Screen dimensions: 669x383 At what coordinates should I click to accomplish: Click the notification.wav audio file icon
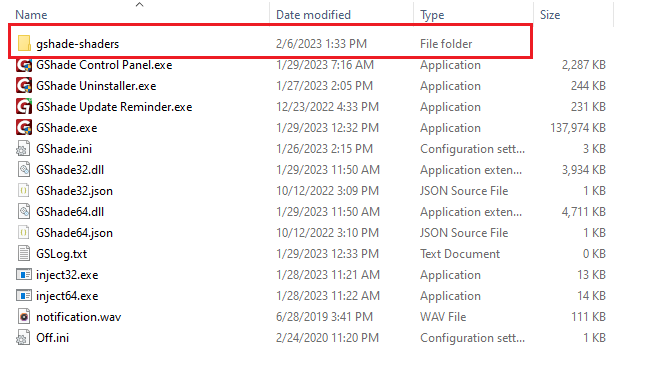24,316
